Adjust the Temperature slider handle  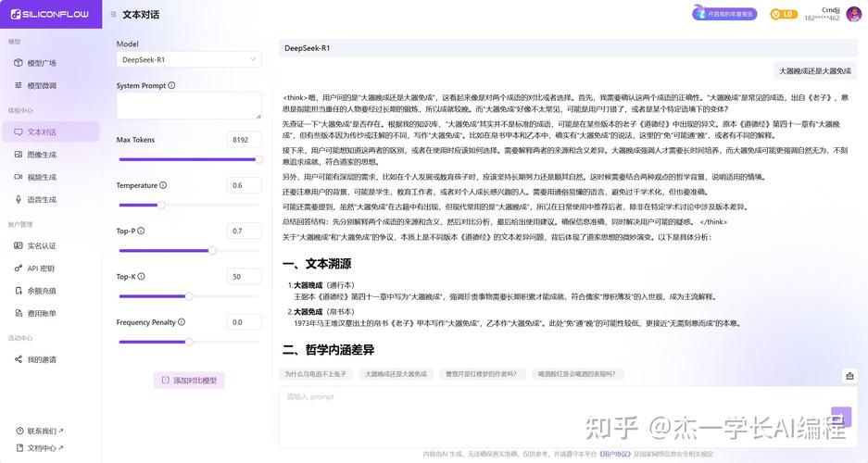(161, 206)
